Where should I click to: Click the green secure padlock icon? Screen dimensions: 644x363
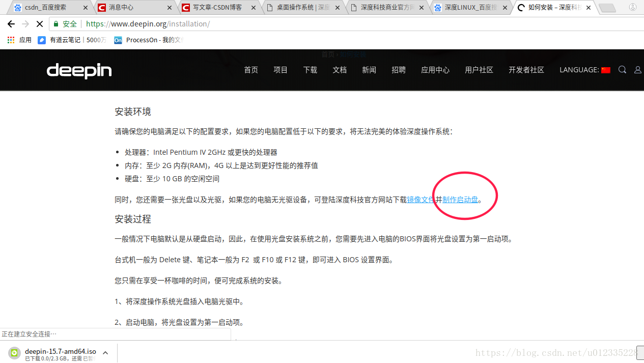[55, 24]
